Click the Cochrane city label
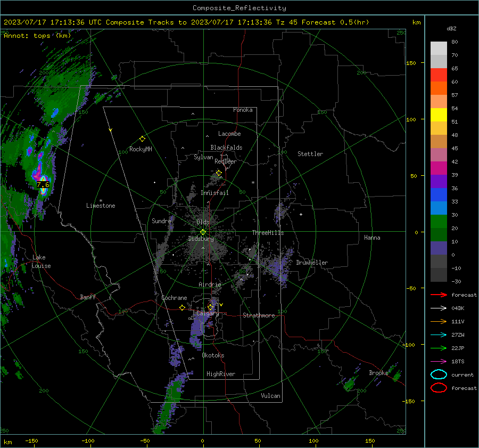This screenshot has height=448, width=479. click(x=174, y=298)
